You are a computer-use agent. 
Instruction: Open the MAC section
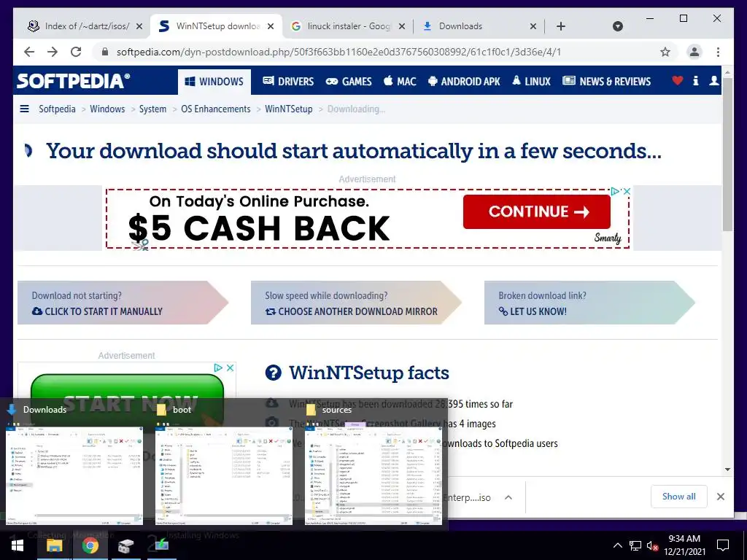click(400, 82)
